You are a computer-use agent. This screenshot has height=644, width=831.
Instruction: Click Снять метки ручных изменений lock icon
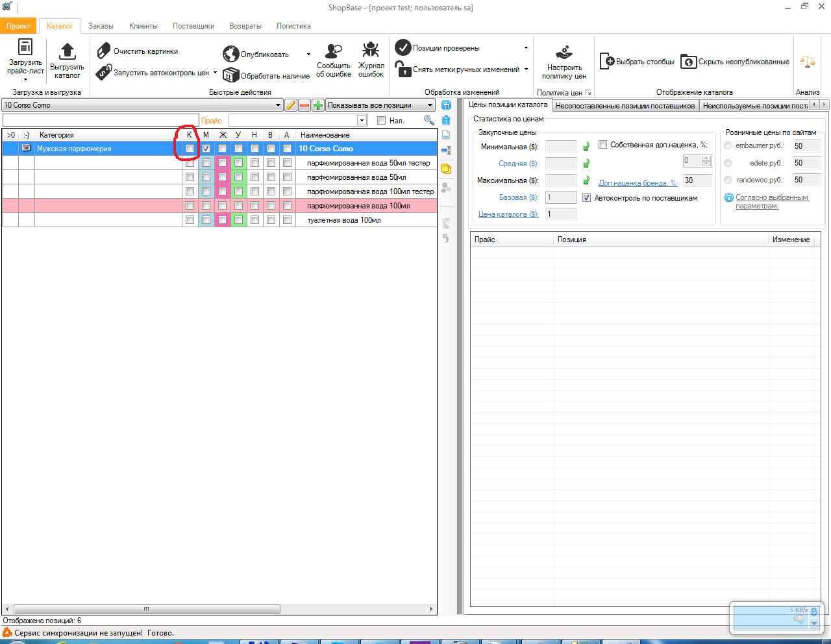[x=403, y=69]
